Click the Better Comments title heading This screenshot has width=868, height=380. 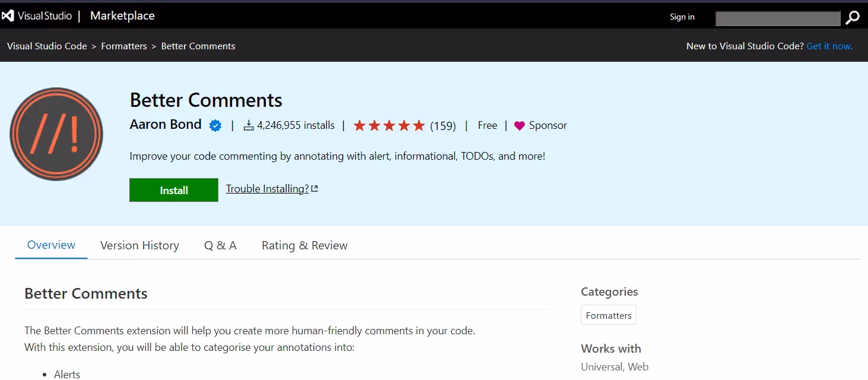pyautogui.click(x=206, y=100)
